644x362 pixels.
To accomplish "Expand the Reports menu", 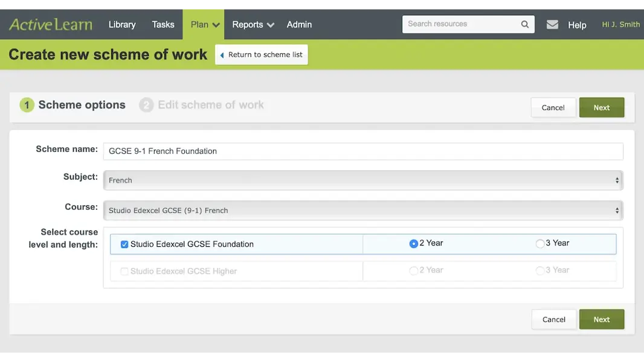I will [253, 25].
